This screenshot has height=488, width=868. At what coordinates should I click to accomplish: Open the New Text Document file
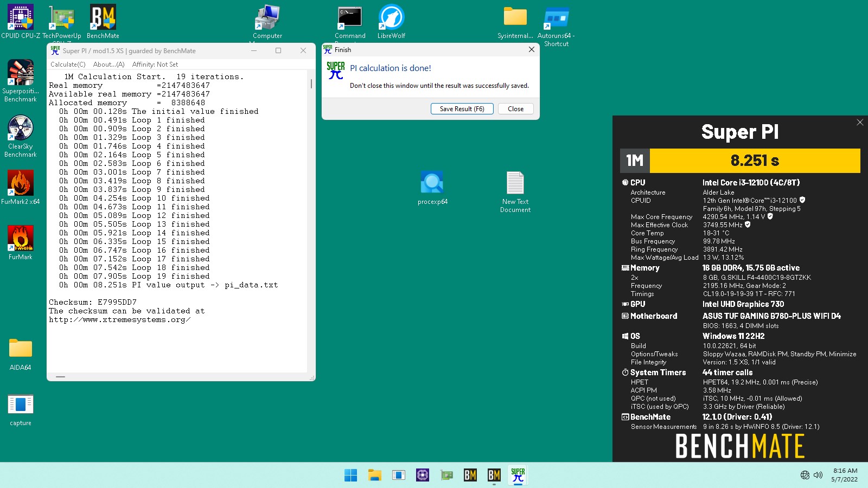coord(515,191)
